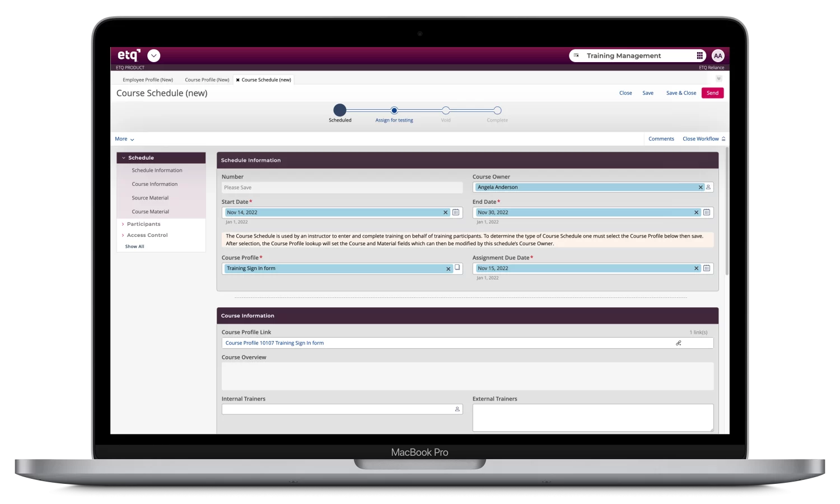
Task: Click the link icon in Course Profile Link
Action: (679, 343)
